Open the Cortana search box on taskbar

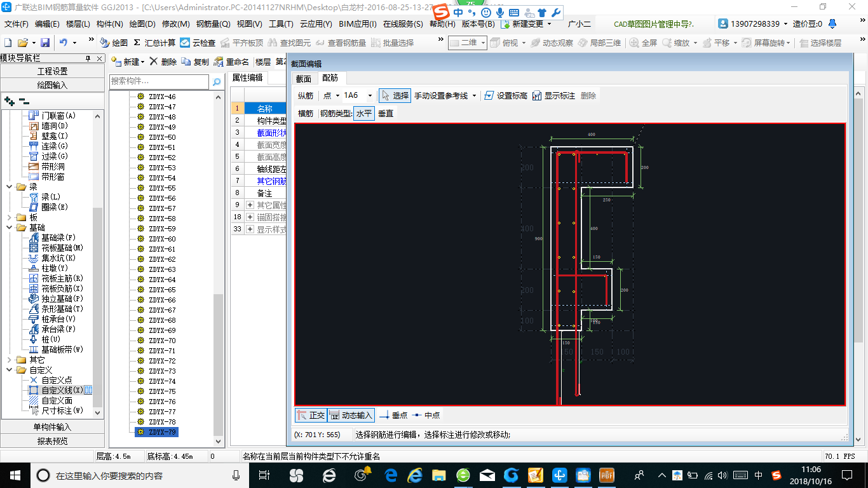point(140,475)
